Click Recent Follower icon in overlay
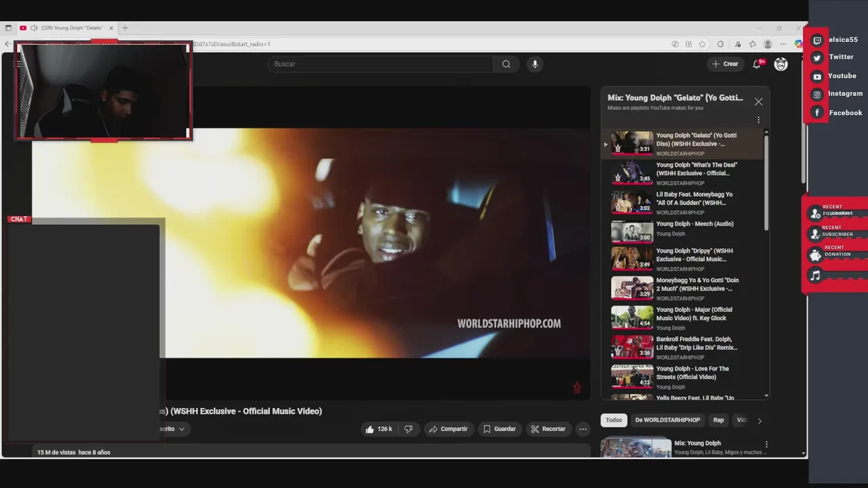This screenshot has height=488, width=868. point(815,213)
